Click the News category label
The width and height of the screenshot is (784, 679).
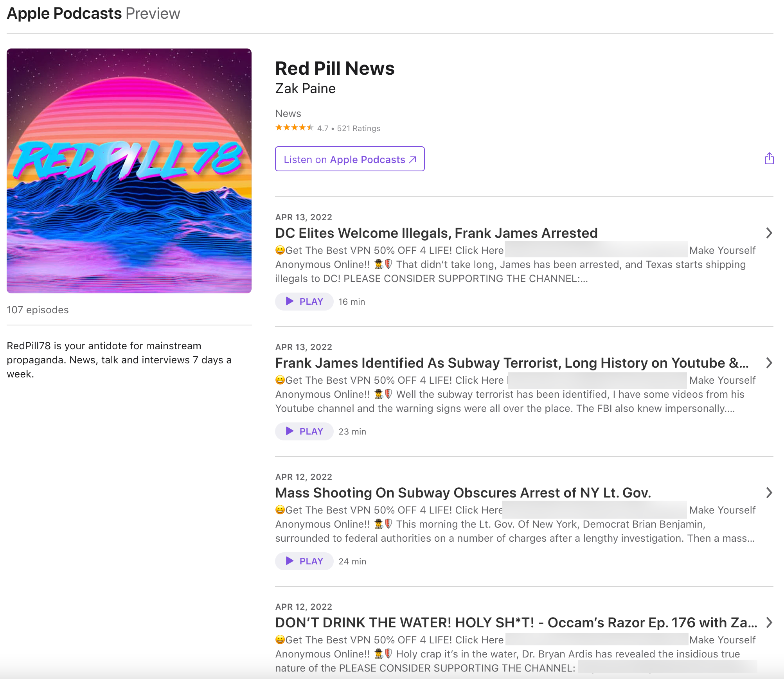click(288, 113)
